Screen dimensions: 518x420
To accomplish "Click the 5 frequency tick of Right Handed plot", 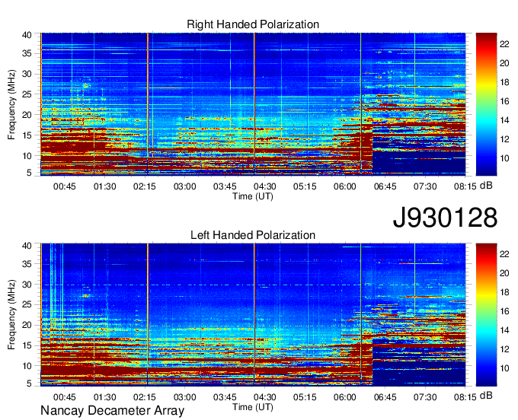I will (29, 173).
